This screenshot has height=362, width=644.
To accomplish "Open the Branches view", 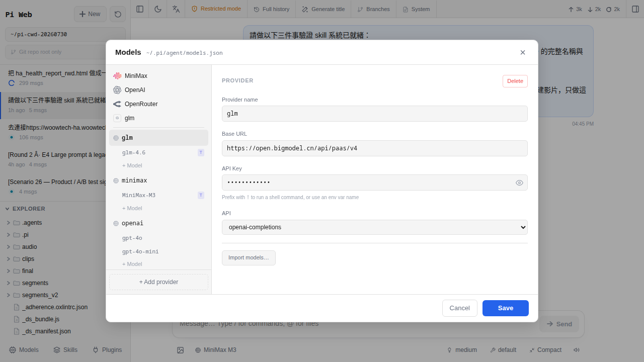I will 373,9.
